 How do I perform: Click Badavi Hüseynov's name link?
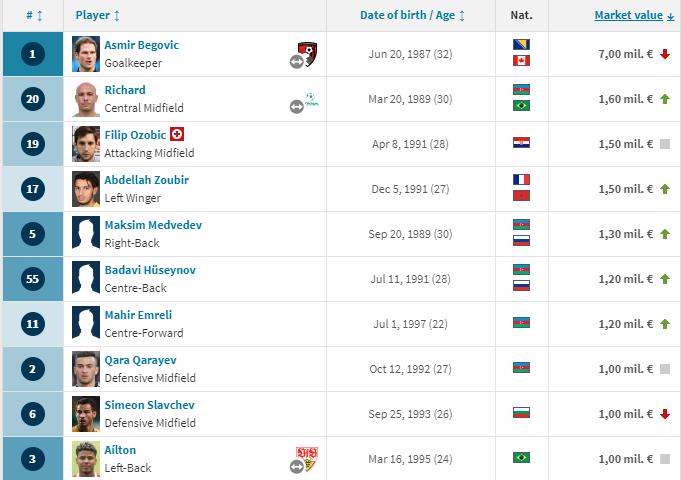(x=148, y=270)
